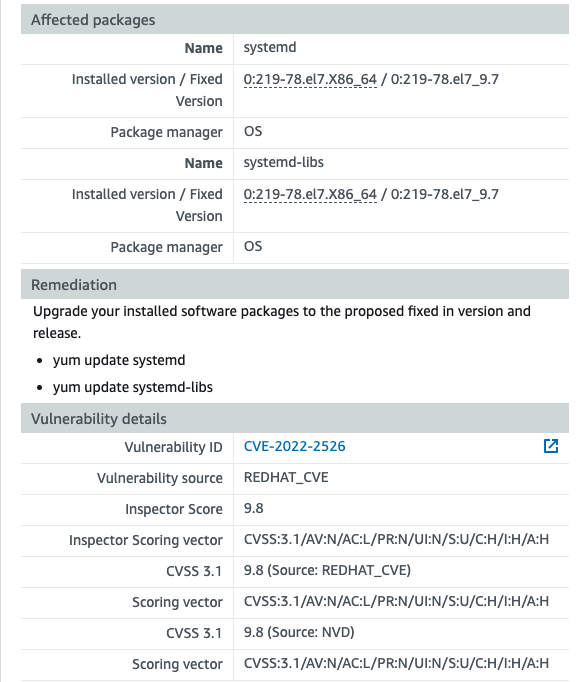The height and width of the screenshot is (682, 583).
Task: Select the systemd package name value
Action: coord(270,47)
